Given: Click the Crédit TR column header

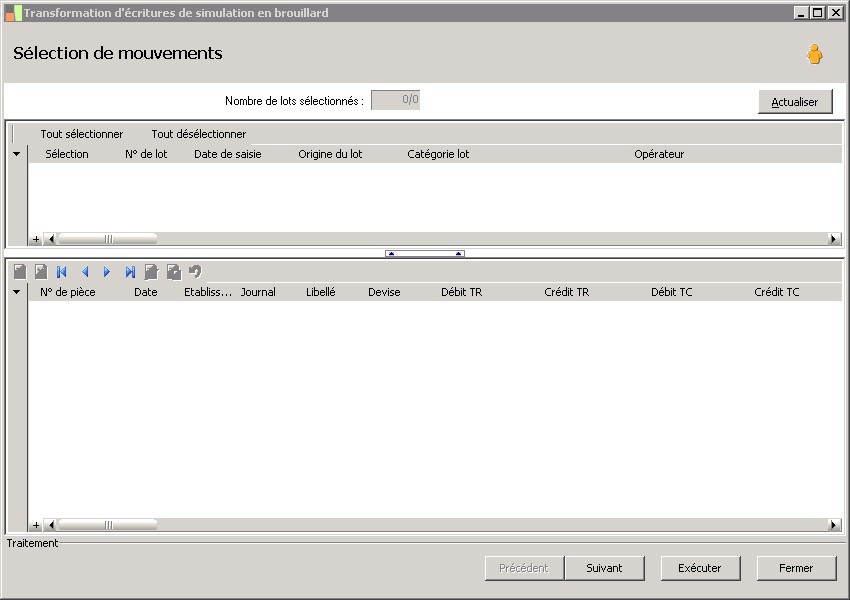Looking at the screenshot, I should [566, 292].
